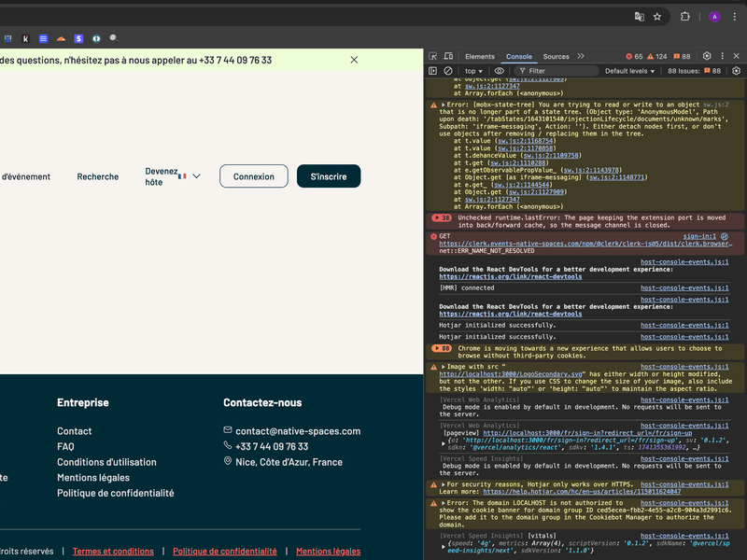Switch to the Sources tab
Image resolution: width=747 pixels, height=560 pixels.
(x=557, y=57)
